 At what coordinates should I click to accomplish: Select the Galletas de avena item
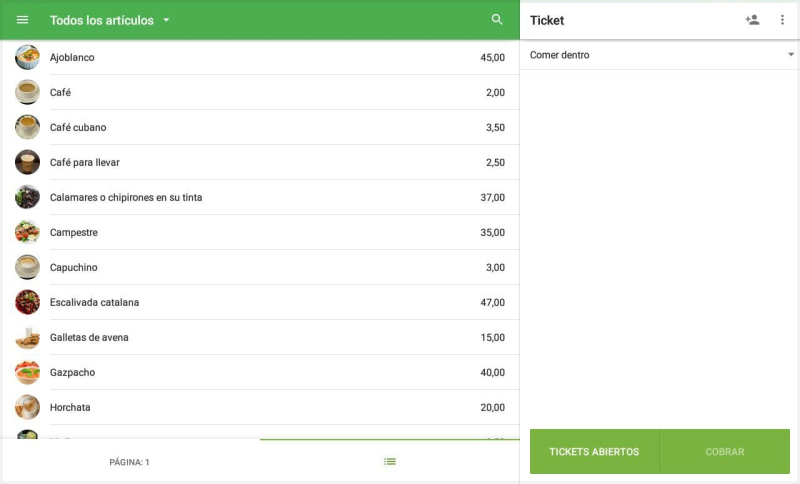click(89, 338)
